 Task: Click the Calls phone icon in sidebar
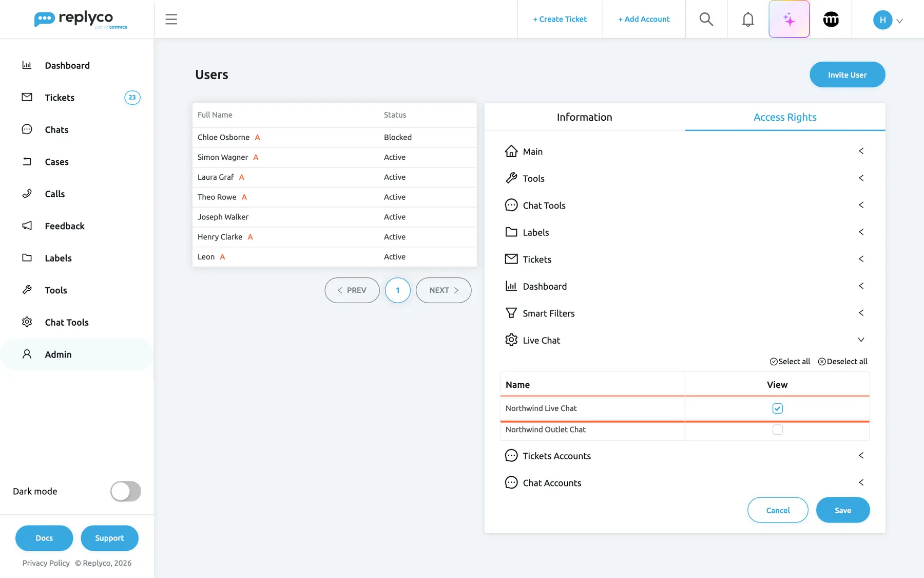click(27, 194)
